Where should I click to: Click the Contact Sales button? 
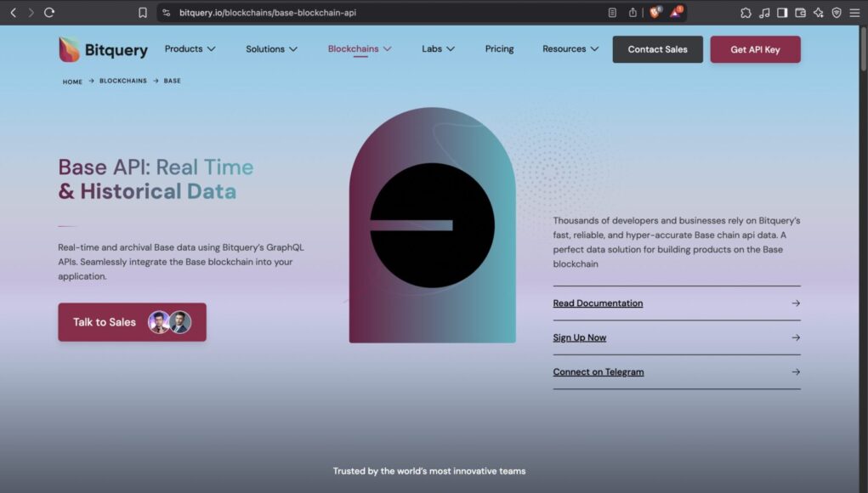click(x=658, y=49)
